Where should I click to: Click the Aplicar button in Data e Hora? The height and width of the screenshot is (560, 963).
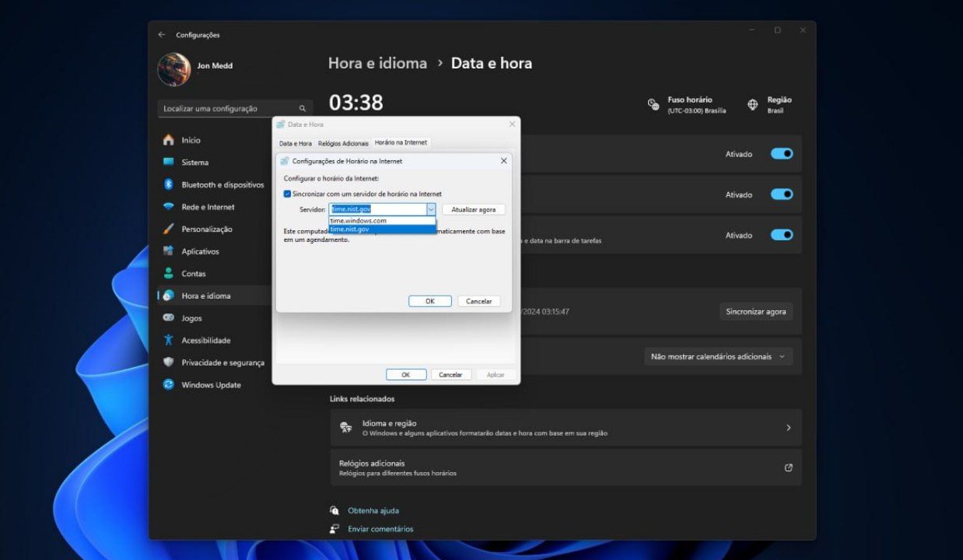pyautogui.click(x=496, y=375)
